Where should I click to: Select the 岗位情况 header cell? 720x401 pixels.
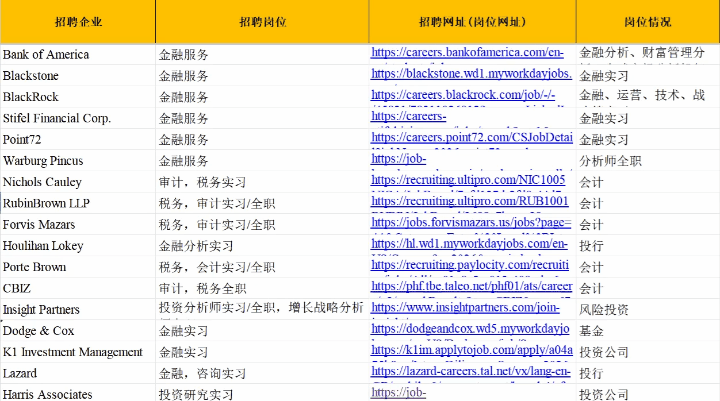point(648,22)
